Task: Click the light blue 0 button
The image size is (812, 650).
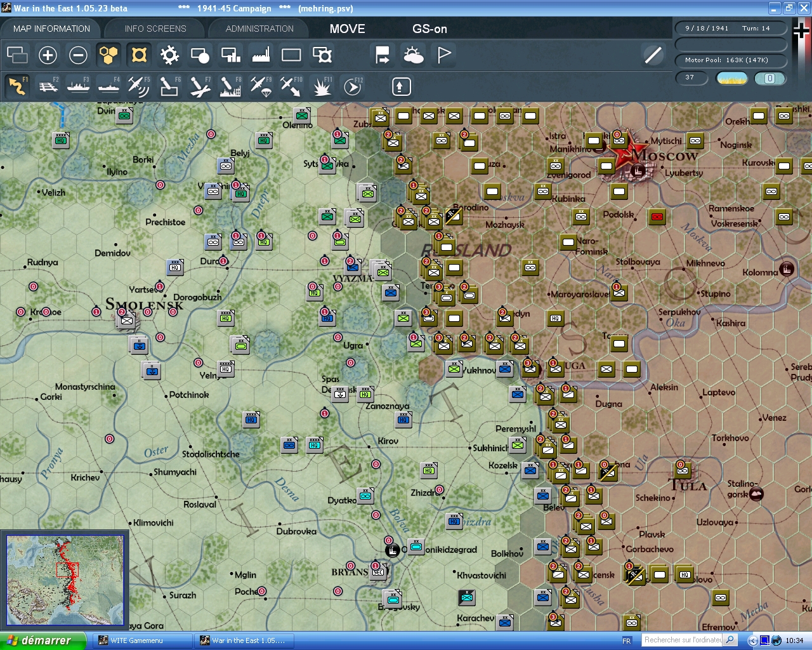Action: point(770,78)
